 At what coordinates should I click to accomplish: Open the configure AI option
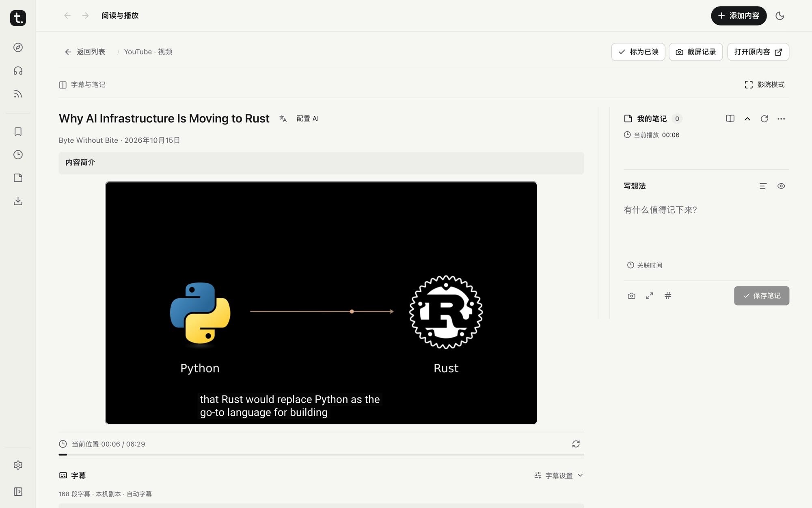(x=308, y=118)
